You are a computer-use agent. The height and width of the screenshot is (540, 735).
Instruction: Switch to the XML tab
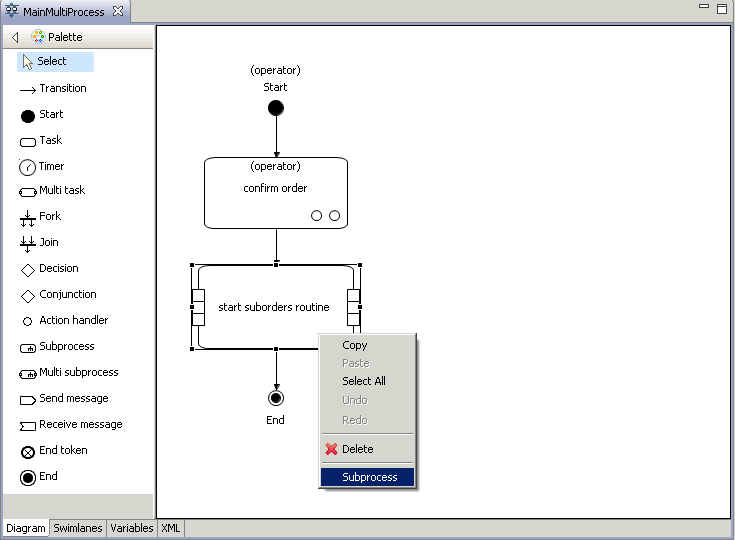(170, 528)
